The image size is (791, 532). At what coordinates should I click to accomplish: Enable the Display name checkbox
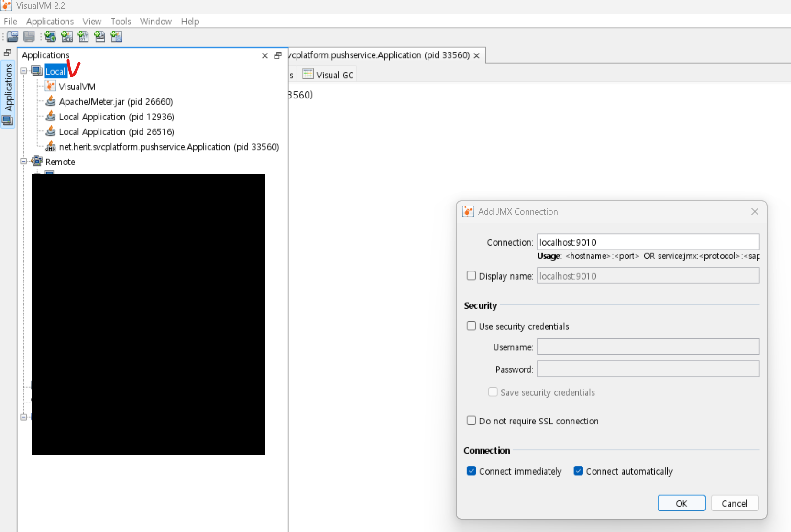[x=472, y=276]
